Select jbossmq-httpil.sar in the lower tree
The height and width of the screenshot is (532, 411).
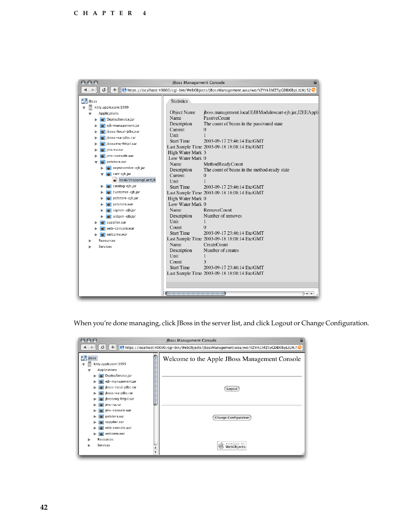click(x=120, y=399)
